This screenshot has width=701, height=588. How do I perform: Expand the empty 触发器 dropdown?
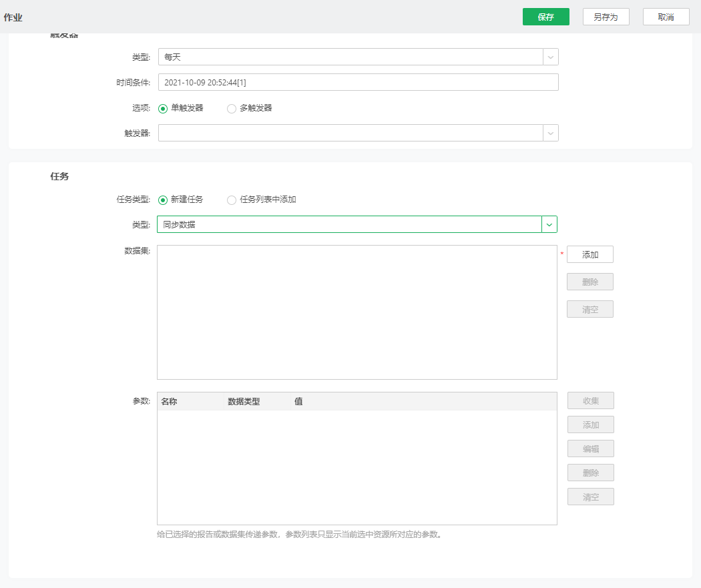[x=358, y=133]
